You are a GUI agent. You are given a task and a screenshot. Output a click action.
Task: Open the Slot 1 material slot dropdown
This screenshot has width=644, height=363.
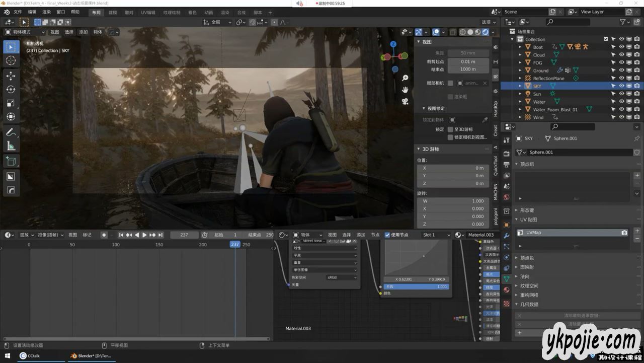pos(436,235)
